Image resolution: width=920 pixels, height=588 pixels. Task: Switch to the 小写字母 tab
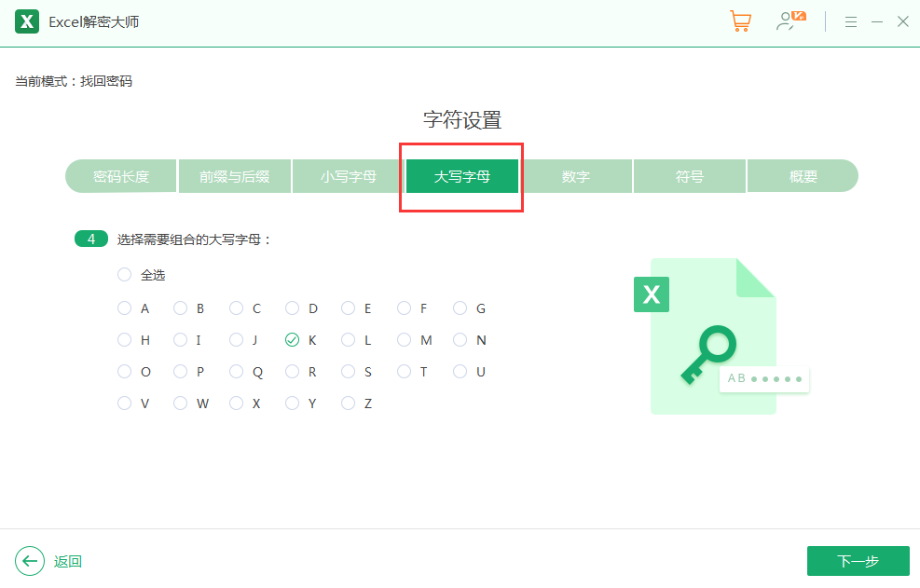(349, 176)
